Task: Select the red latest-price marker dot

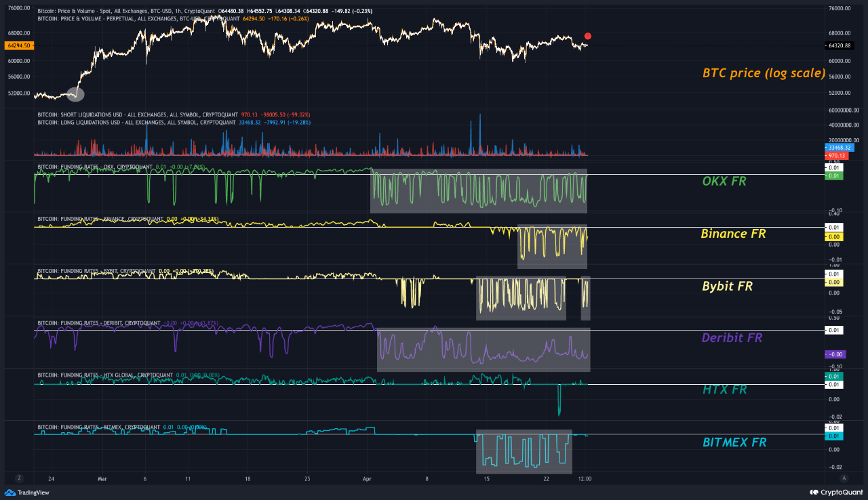Action: (587, 35)
